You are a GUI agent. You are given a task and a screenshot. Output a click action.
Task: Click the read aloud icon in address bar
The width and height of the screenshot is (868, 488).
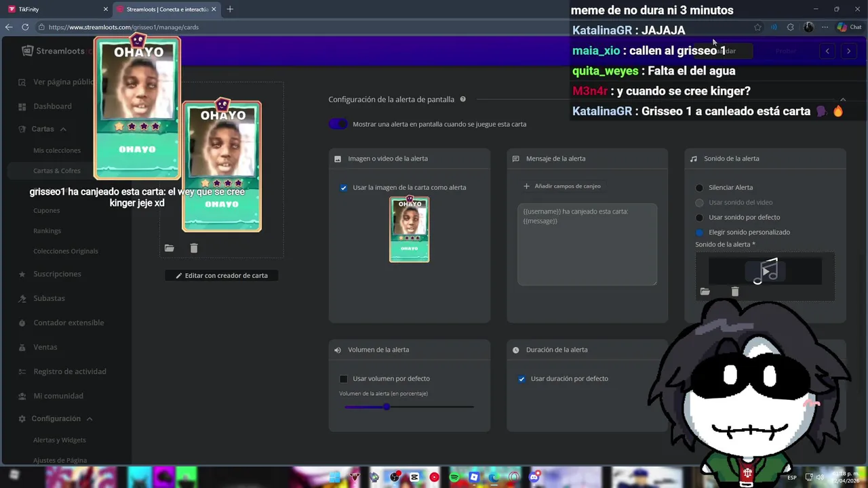click(774, 27)
